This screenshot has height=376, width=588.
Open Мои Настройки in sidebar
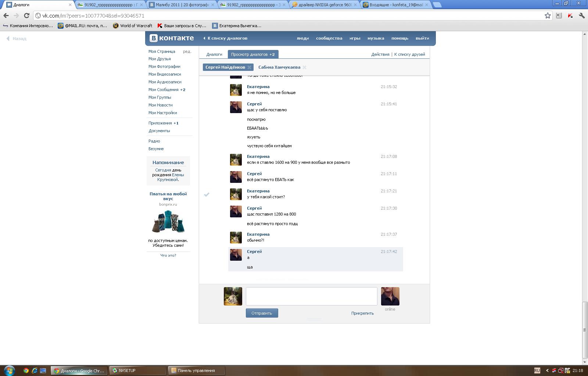(163, 113)
